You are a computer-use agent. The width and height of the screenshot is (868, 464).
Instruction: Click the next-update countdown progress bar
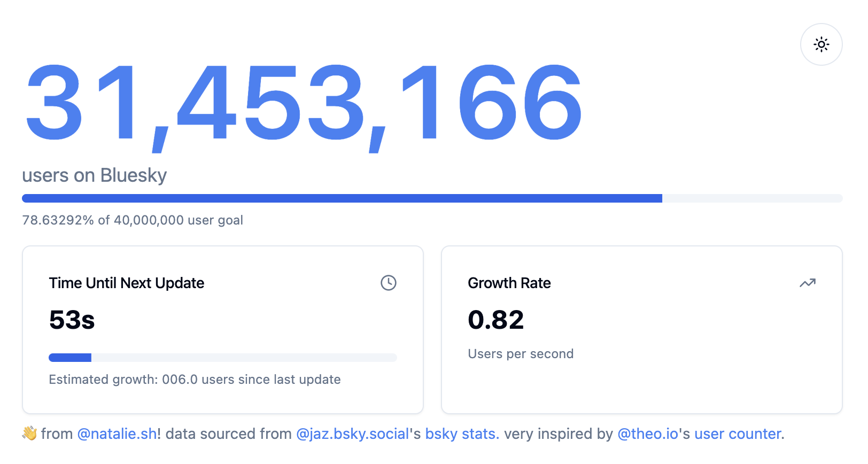(x=222, y=358)
